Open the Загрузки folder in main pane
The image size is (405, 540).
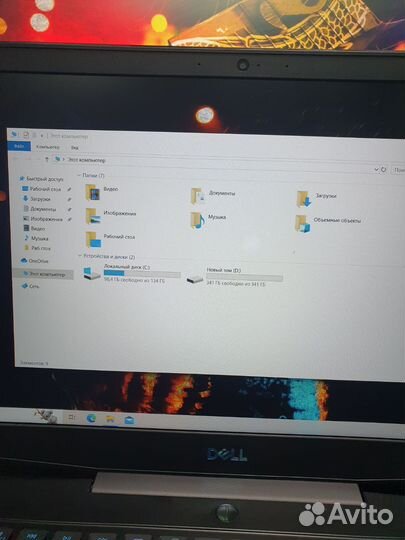coord(316,198)
